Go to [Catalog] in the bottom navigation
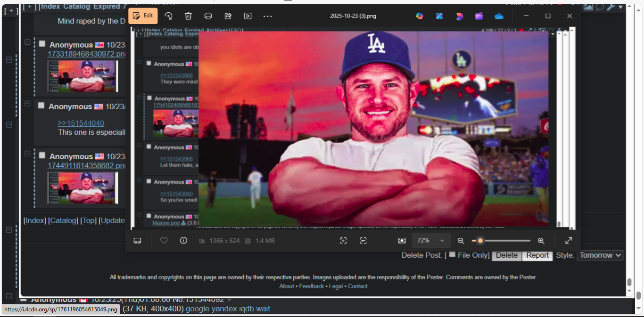Viewport: 644px width, 317px height. [63, 220]
